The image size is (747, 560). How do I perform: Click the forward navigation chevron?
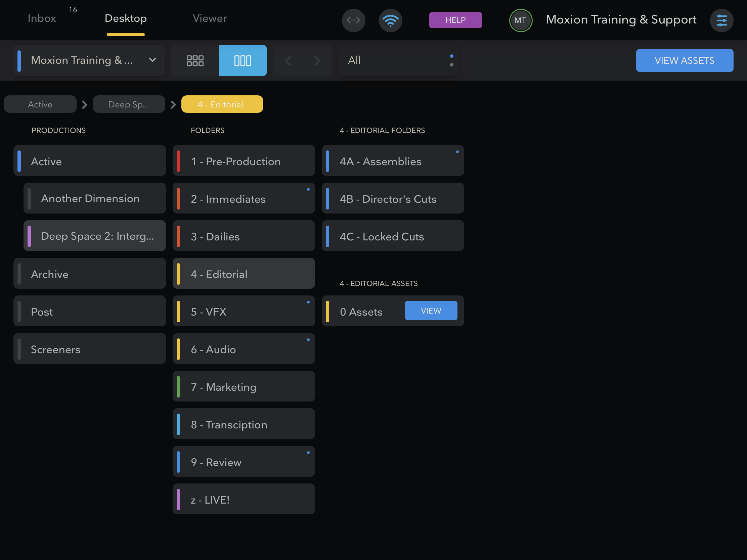pyautogui.click(x=316, y=60)
